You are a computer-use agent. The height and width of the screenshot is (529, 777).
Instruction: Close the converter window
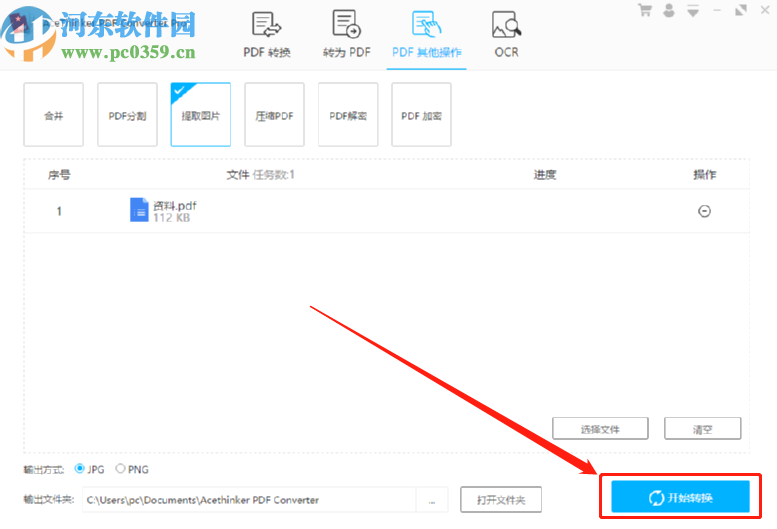pos(765,10)
